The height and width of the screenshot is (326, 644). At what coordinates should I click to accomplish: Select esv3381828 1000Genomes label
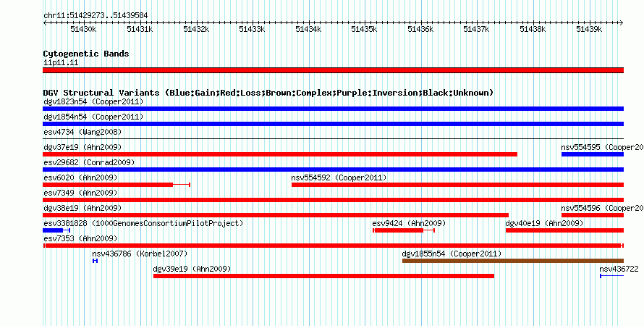coord(143,223)
